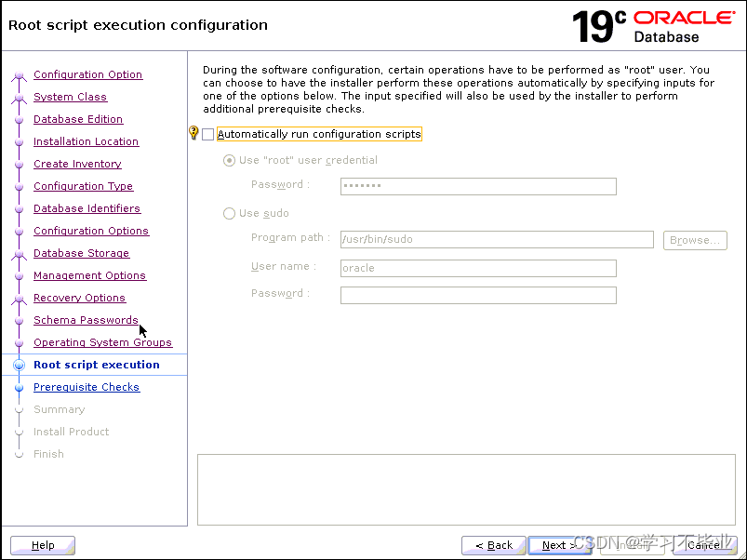
Task: Open the Help dialog
Action: (43, 545)
